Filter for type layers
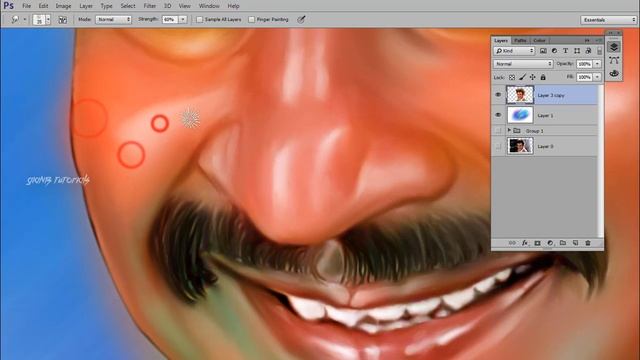Screen dimensions: 640x360 point(565,51)
